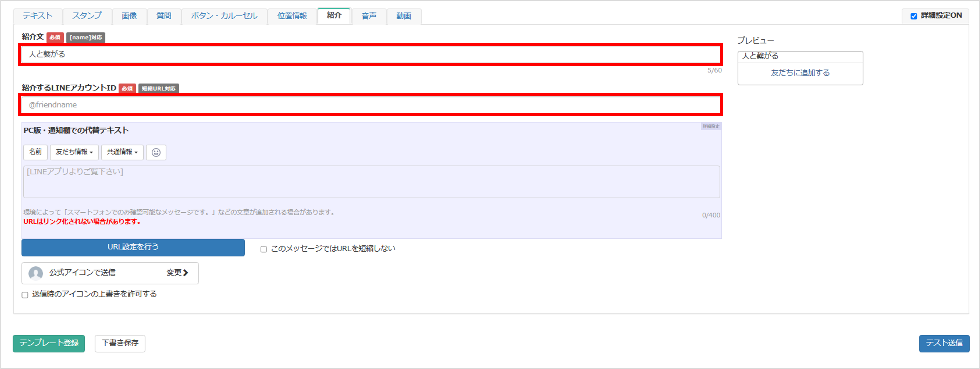980x369 pixels.
Task: Click the テンプレート登録 button
Action: coord(48,343)
